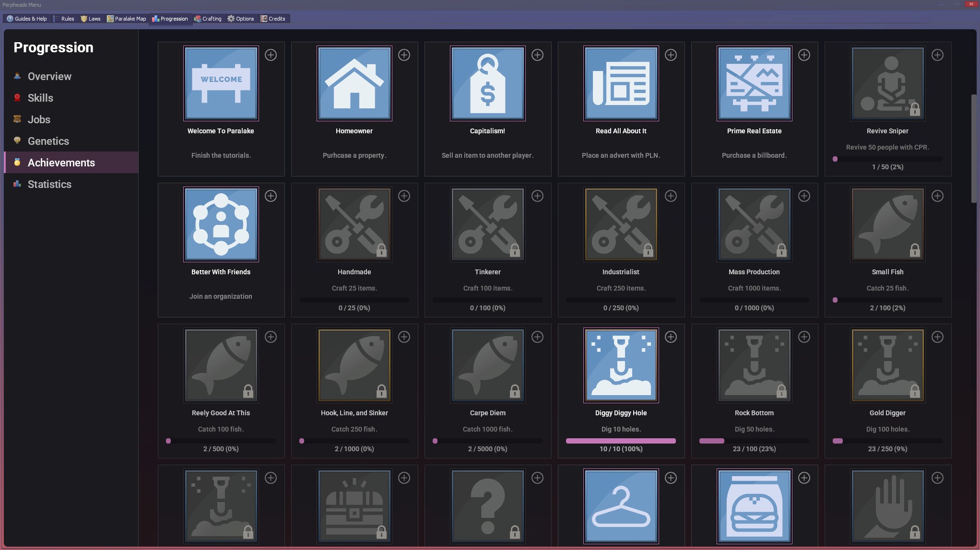Screen dimensions: 980x550
Task: Click the clothes hanger achievement icon
Action: click(x=621, y=506)
